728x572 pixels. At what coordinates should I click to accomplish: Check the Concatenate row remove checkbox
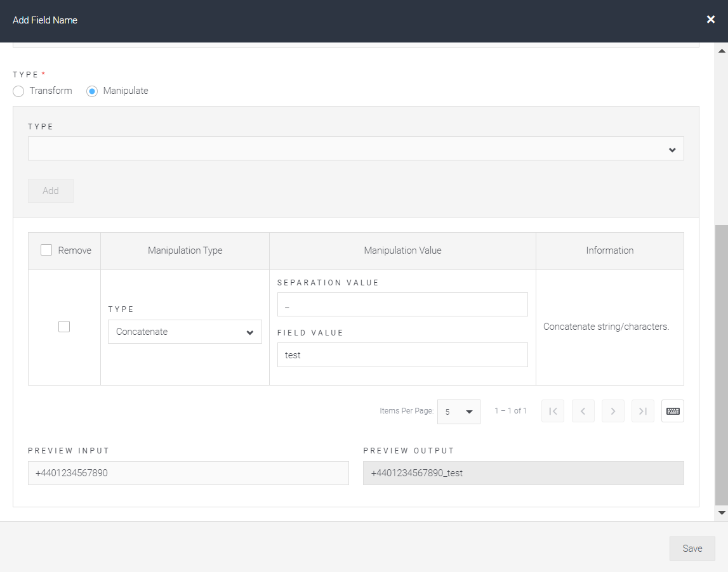pyautogui.click(x=64, y=327)
